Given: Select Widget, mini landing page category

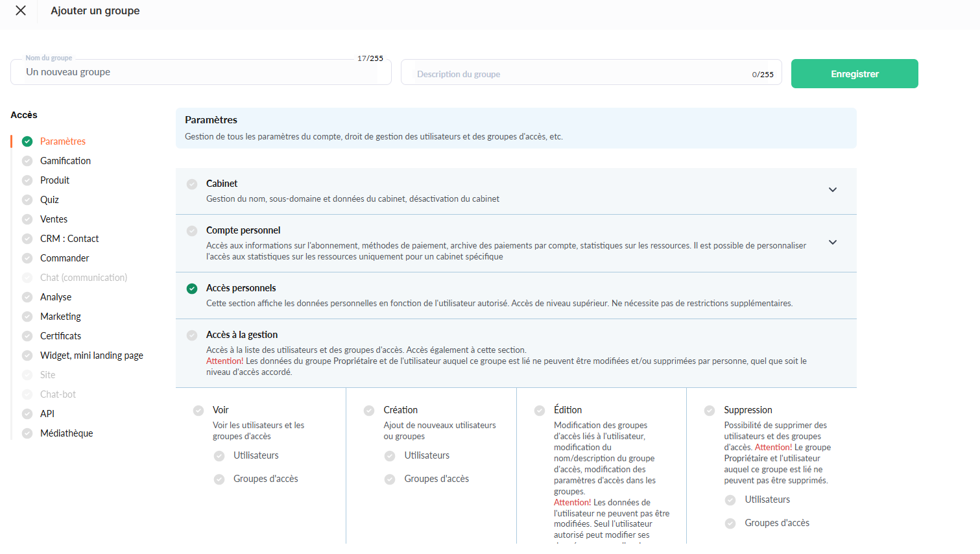Looking at the screenshot, I should (91, 355).
